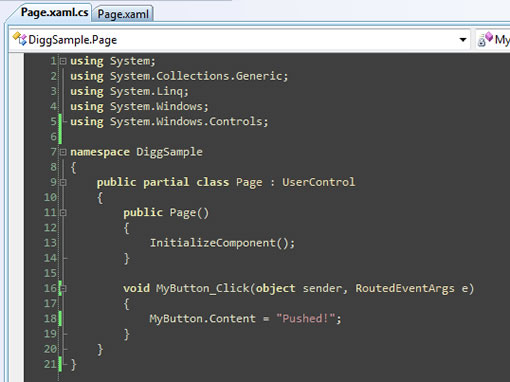Image resolution: width=510 pixels, height=382 pixels.
Task: Click line number 18 in the gutter
Action: (50, 318)
